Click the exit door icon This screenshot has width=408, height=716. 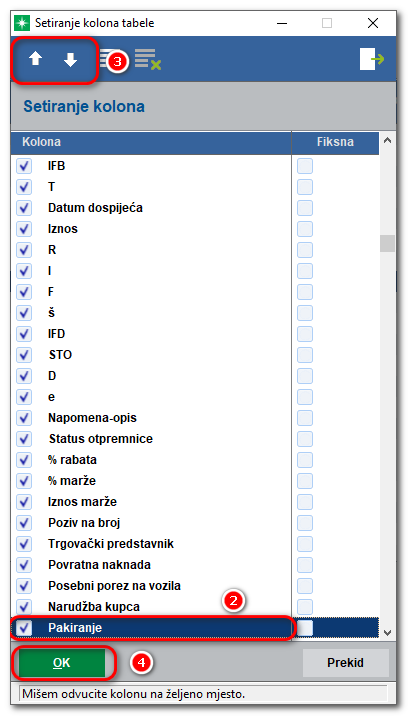(371, 59)
